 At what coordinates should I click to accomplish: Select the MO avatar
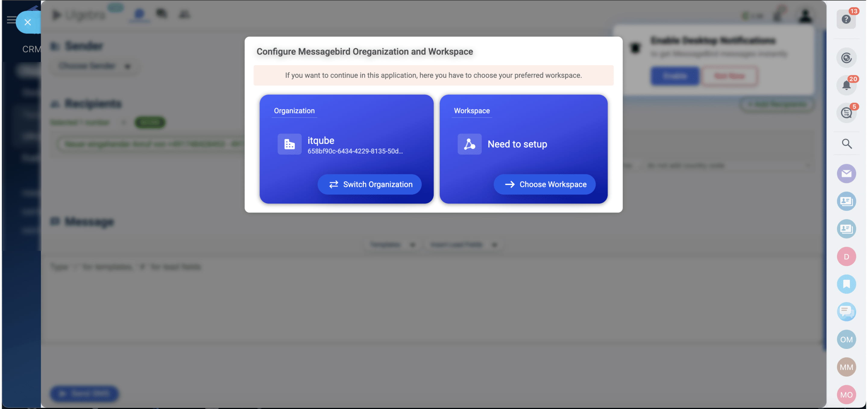tap(846, 395)
